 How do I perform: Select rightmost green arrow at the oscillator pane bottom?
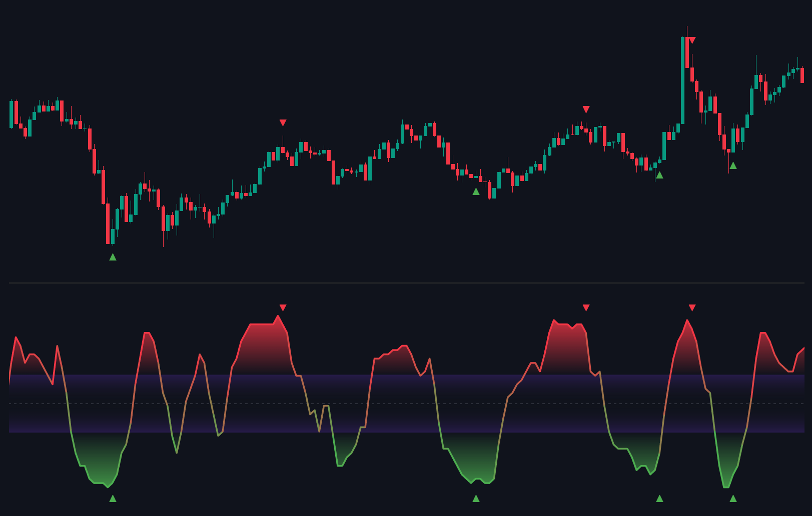(733, 498)
